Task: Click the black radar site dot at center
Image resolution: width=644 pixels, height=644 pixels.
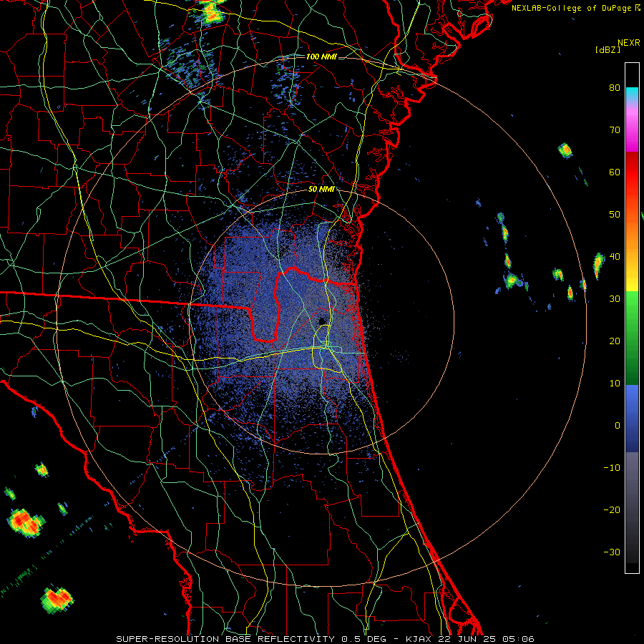Action: (x=322, y=321)
